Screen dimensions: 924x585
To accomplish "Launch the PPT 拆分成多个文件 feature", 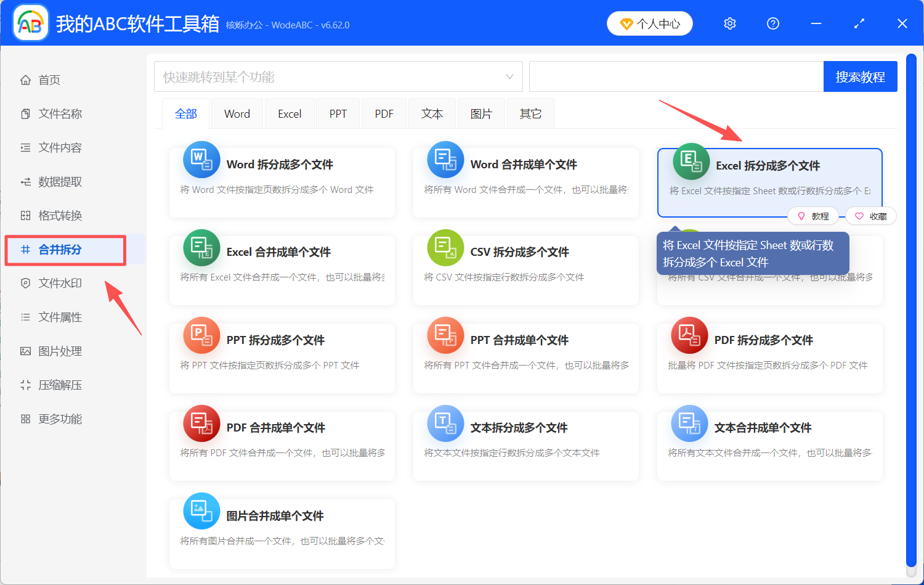I will [x=280, y=340].
